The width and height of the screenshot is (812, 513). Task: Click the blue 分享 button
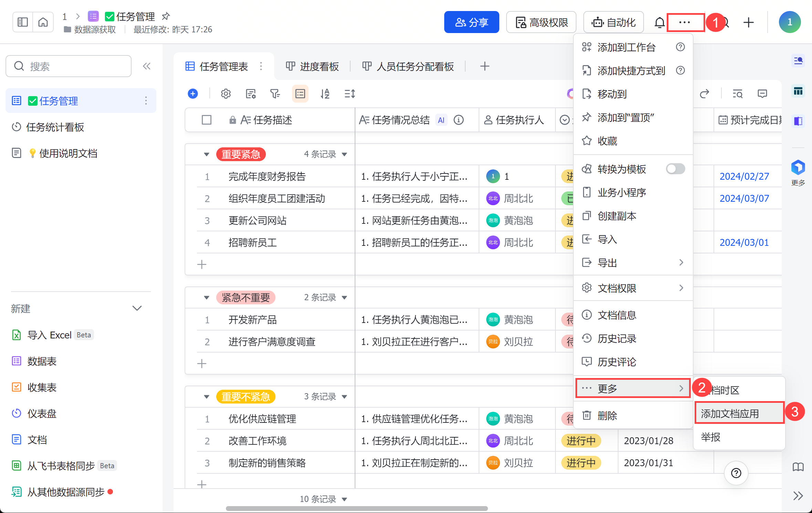(x=471, y=22)
